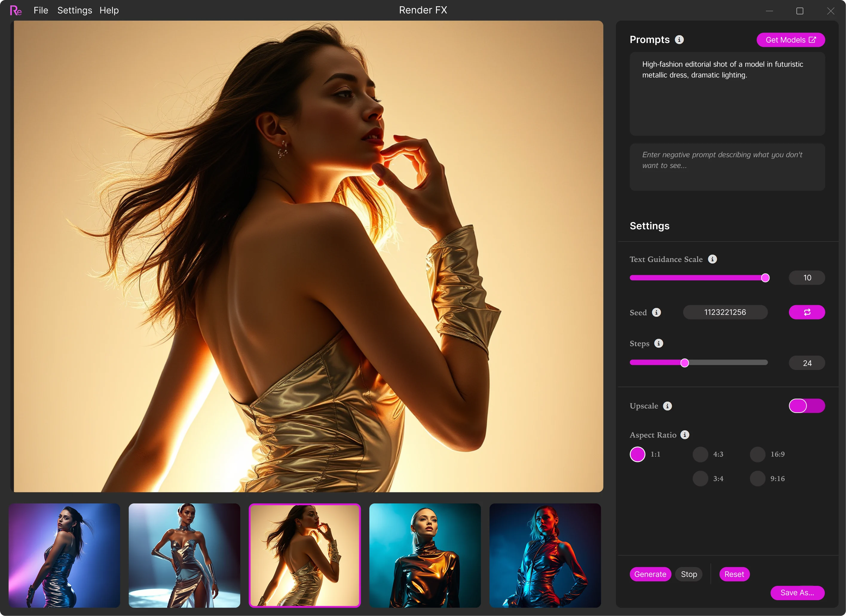Click the Get Models link button
The height and width of the screenshot is (616, 846).
coord(790,40)
